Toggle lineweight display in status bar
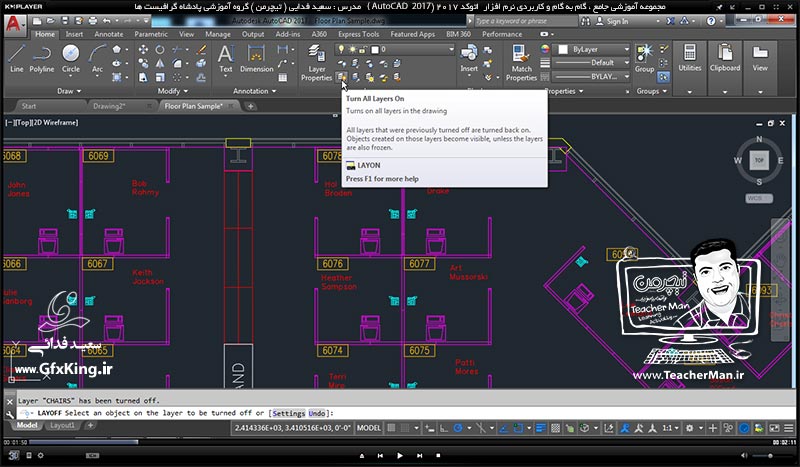Screen dimensions: 800x467 541,428
